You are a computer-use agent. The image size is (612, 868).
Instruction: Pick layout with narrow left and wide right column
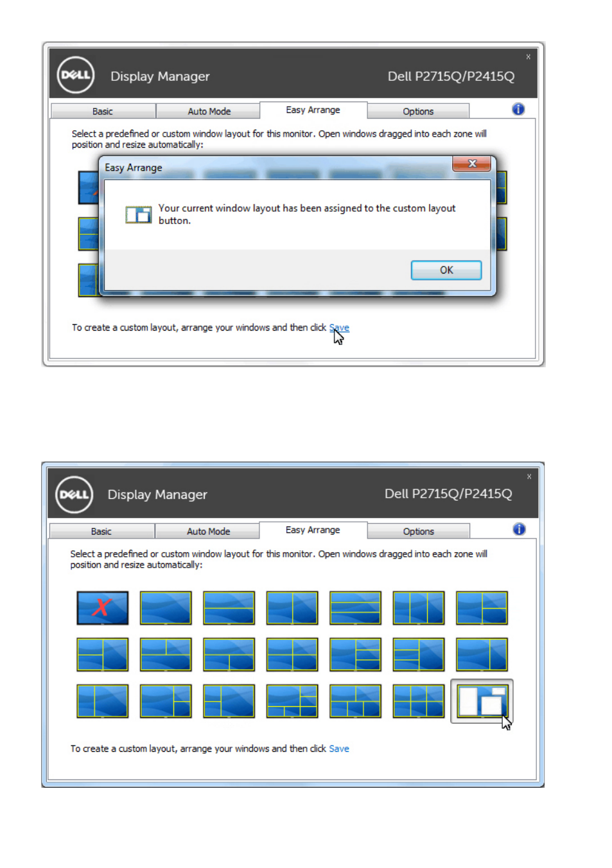pos(103,700)
